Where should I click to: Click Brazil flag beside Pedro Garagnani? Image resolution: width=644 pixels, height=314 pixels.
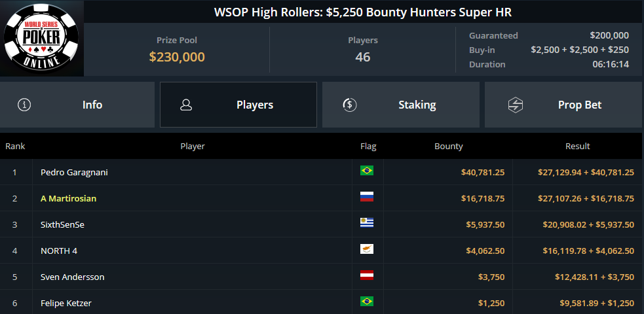(367, 171)
